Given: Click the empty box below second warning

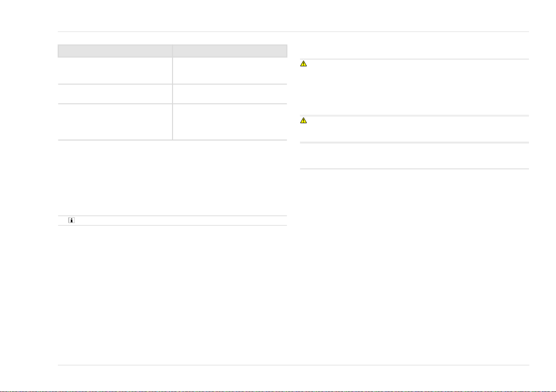Looking at the screenshot, I should (415, 156).
